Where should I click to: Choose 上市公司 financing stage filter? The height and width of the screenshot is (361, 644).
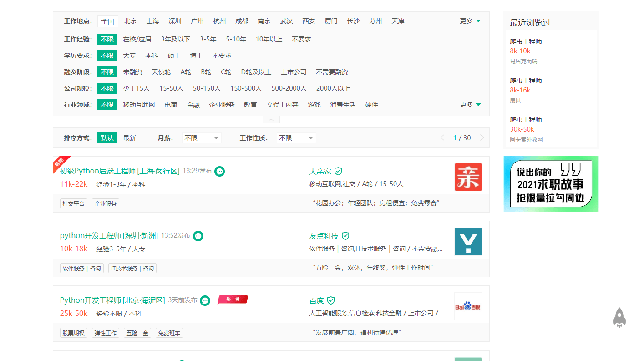pos(294,72)
